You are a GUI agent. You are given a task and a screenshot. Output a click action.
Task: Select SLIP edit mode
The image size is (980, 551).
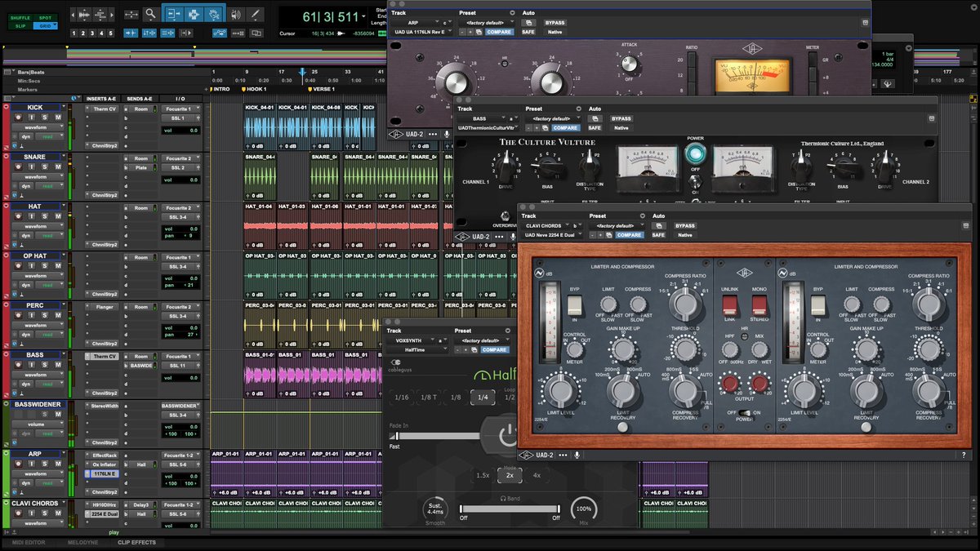[x=20, y=25]
